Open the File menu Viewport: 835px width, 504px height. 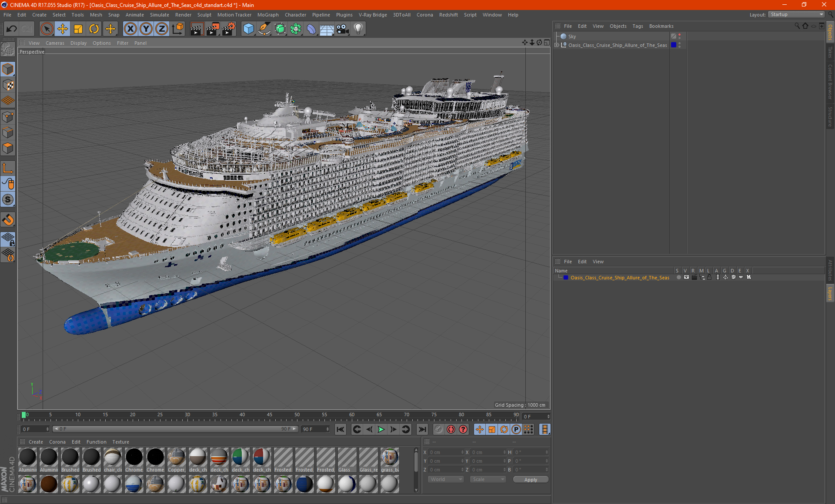point(7,15)
